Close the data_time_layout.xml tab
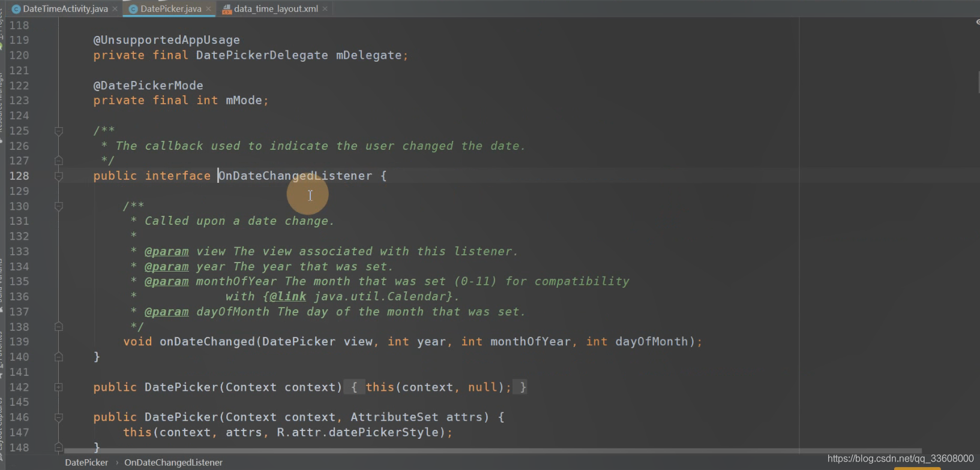This screenshot has height=470, width=980. (325, 9)
